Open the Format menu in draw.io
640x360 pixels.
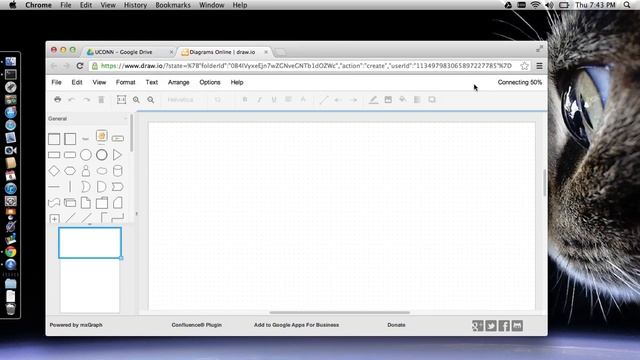(x=125, y=82)
